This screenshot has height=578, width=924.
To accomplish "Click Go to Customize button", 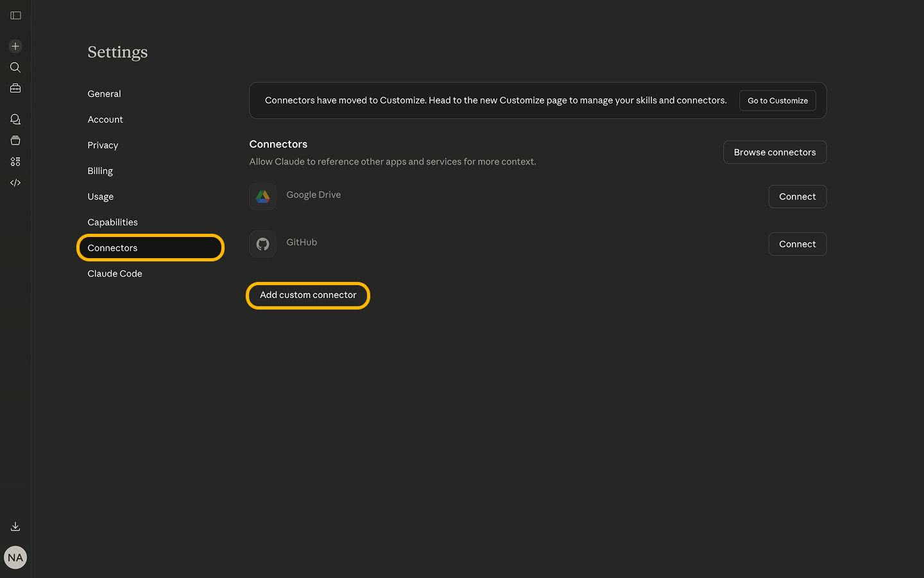I will click(x=777, y=101).
